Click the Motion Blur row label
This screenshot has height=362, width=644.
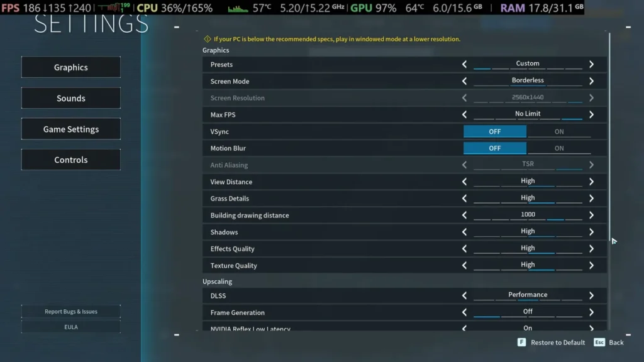pos(228,148)
